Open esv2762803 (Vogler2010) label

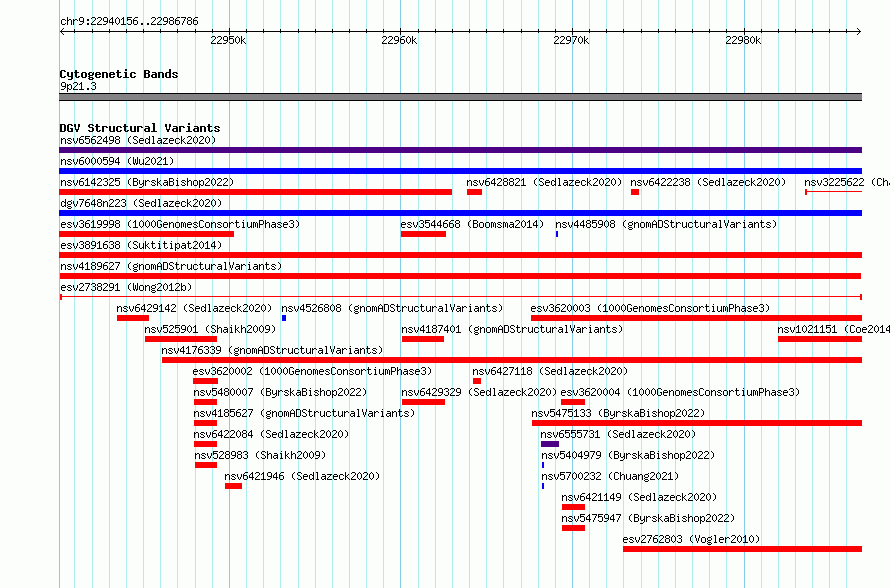[x=691, y=539]
